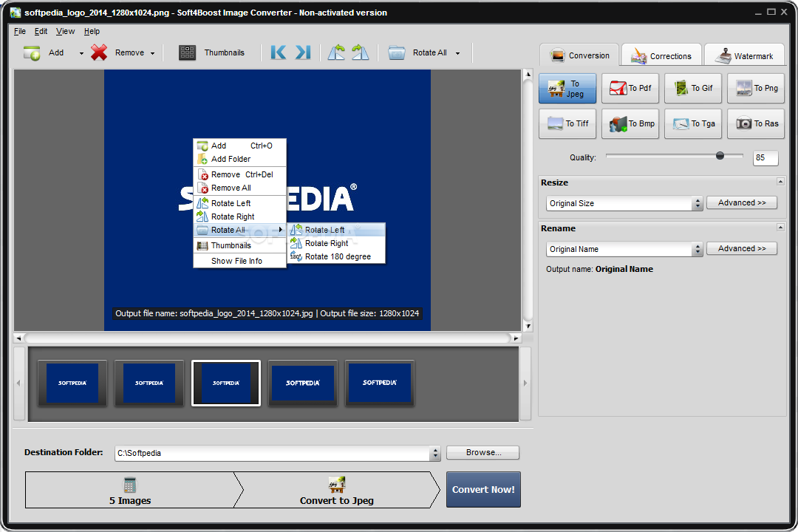Click the Browse button
This screenshot has width=798, height=532.
[x=483, y=453]
